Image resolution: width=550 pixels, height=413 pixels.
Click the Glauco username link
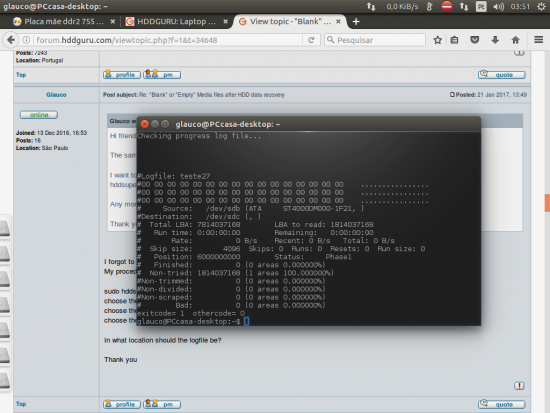(56, 95)
